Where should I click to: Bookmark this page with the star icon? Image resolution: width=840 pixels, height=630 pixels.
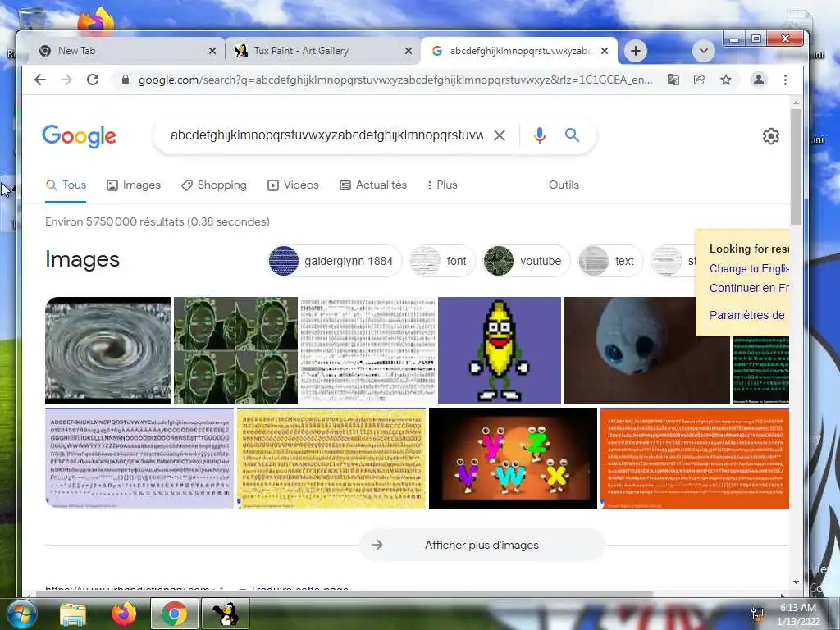[x=726, y=80]
